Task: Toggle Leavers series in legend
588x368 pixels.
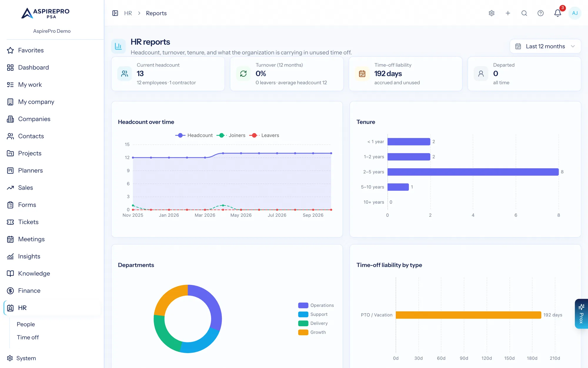Action: point(264,135)
